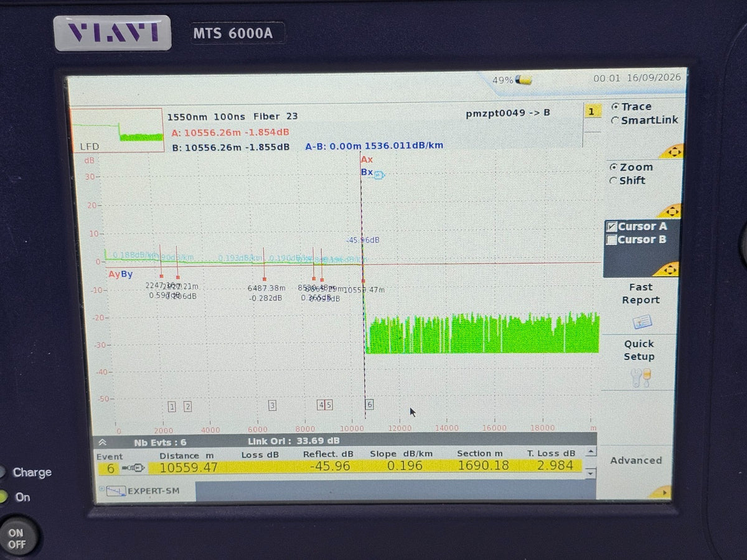Click the cursor B readout 10556.26m -1.855dB
The image size is (747, 560).
(230, 147)
